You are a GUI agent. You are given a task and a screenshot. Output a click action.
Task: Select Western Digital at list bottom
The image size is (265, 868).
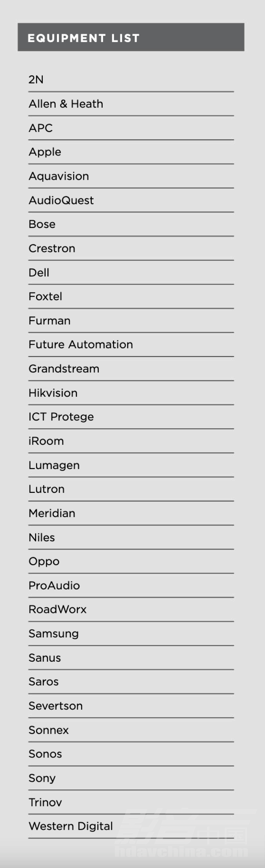point(131,826)
